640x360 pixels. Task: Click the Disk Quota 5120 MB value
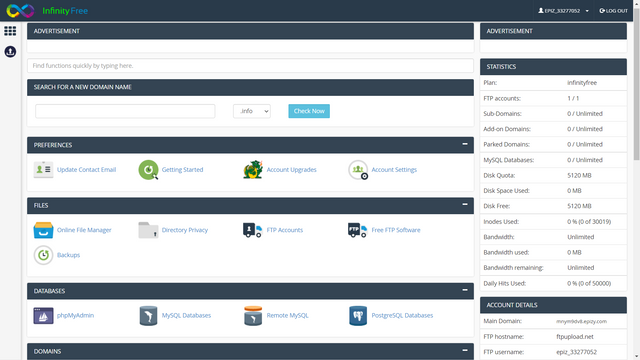(x=579, y=176)
